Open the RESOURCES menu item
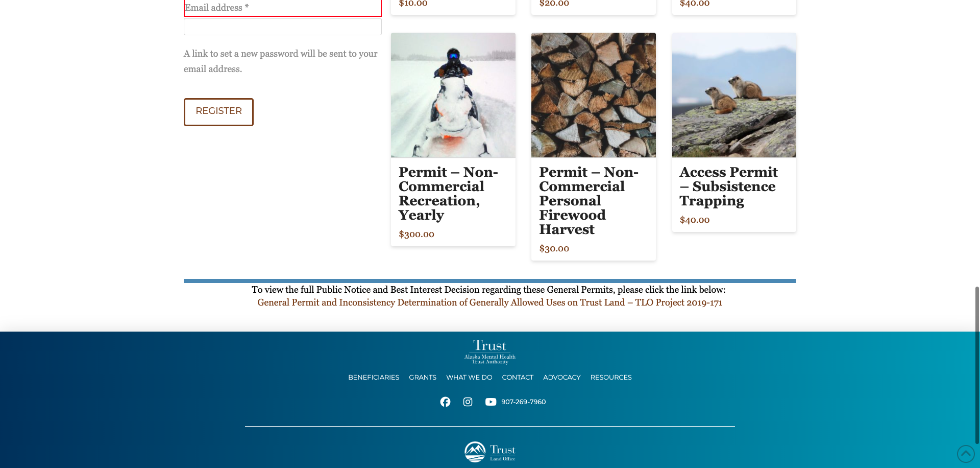Image resolution: width=980 pixels, height=468 pixels. click(611, 377)
